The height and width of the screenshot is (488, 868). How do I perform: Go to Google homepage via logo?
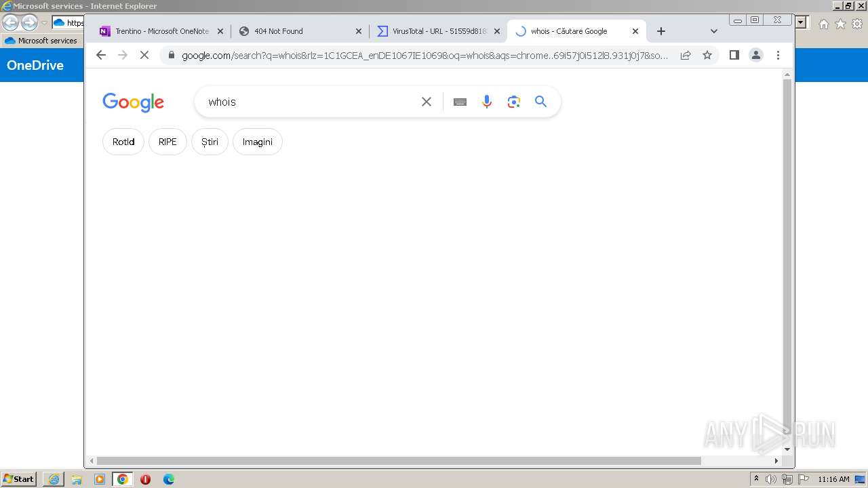coord(133,102)
